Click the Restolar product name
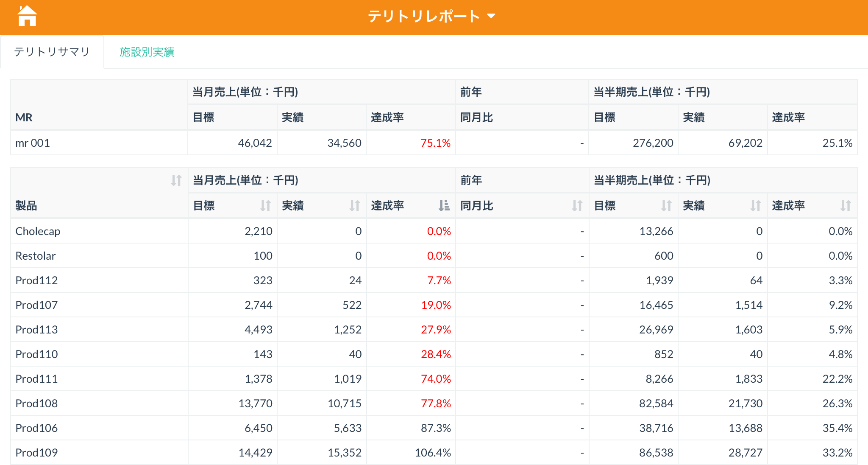The width and height of the screenshot is (868, 465). [x=36, y=256]
